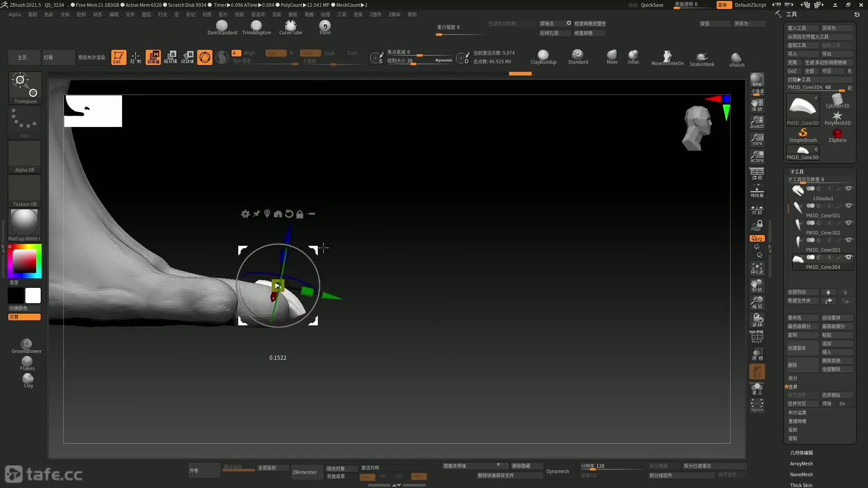This screenshot has height=488, width=868.
Task: Select the SnakeHook brush
Action: (702, 59)
